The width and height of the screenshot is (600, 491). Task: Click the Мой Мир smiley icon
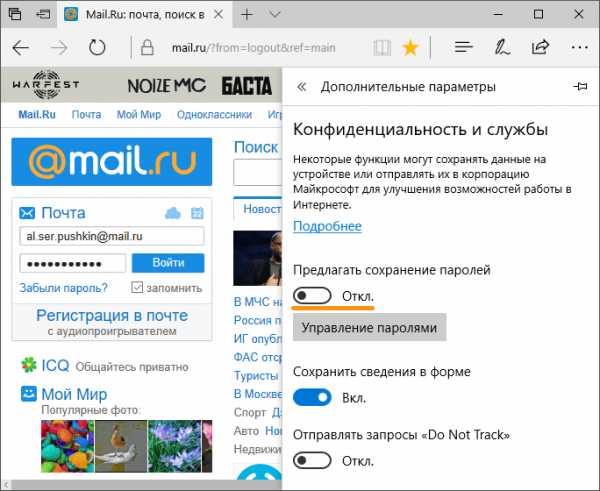pyautogui.click(x=29, y=394)
